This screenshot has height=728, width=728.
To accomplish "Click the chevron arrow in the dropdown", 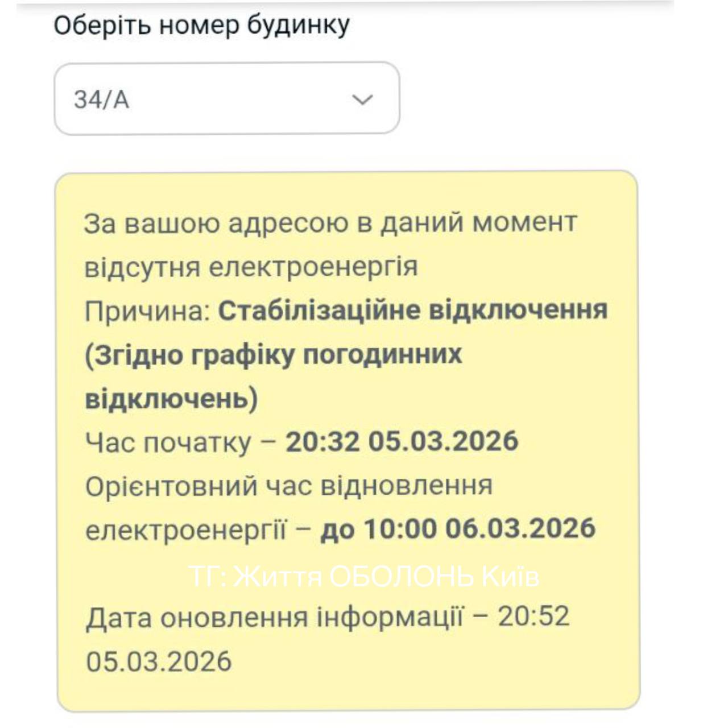I will click(x=362, y=100).
